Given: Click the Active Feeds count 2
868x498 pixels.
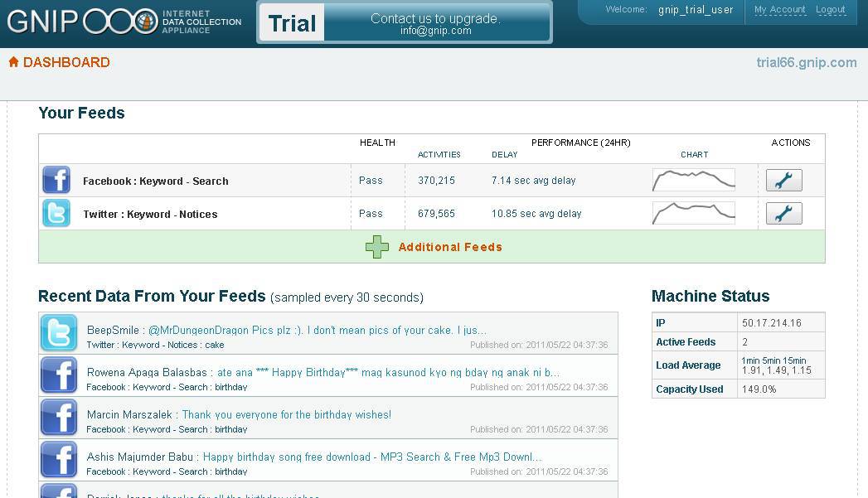Looking at the screenshot, I should coord(745,342).
